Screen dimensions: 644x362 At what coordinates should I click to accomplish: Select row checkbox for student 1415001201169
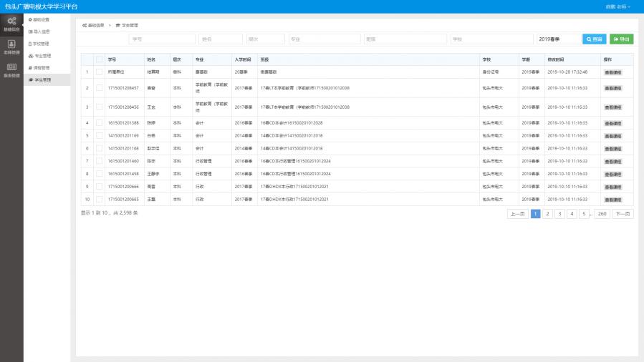100,135
